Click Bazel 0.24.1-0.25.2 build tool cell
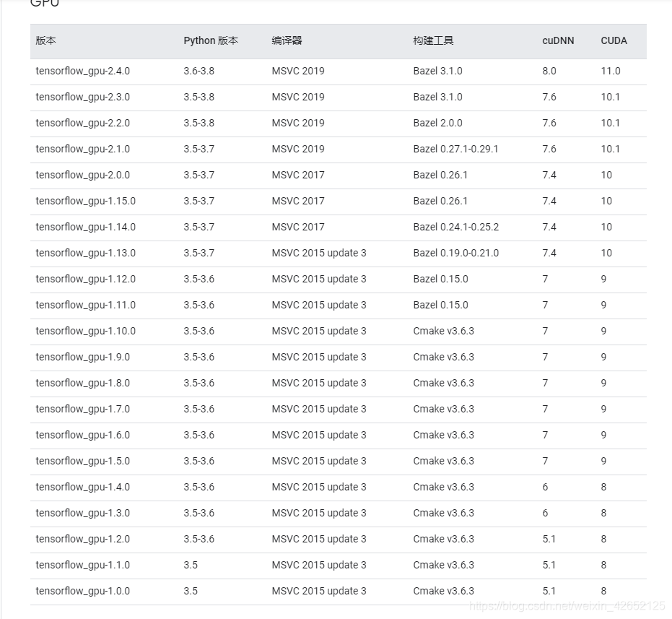 point(456,227)
